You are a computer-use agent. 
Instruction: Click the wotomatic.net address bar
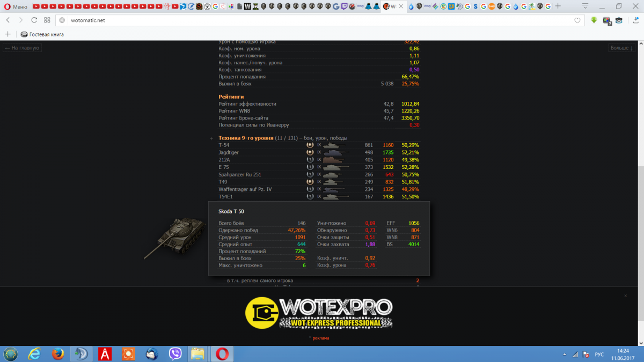coord(319,20)
